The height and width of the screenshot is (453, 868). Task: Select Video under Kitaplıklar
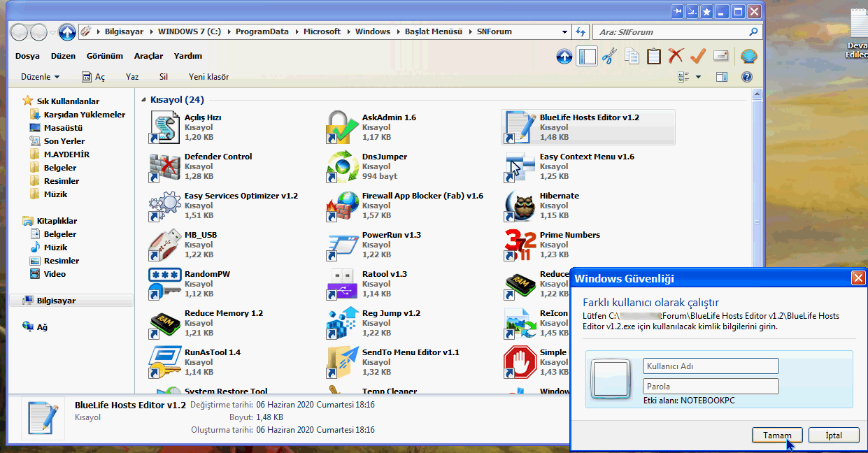pos(48,274)
